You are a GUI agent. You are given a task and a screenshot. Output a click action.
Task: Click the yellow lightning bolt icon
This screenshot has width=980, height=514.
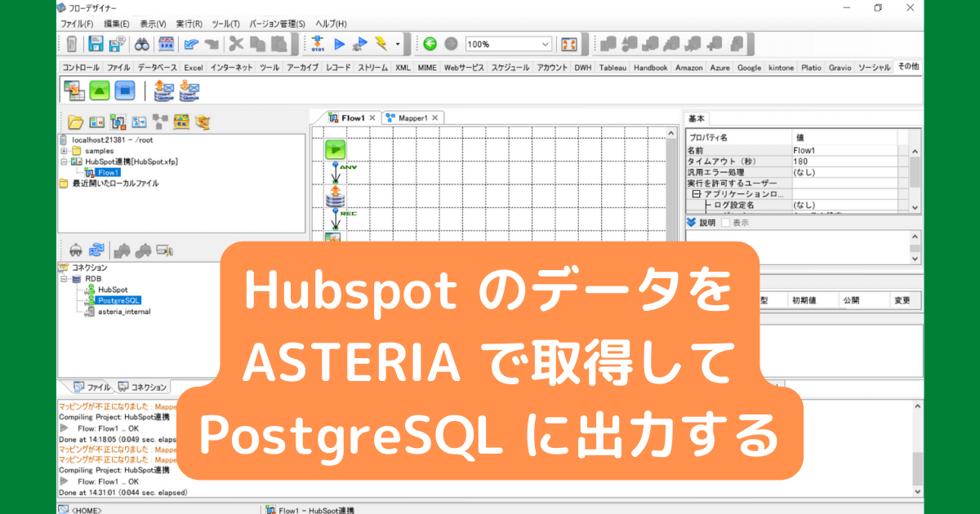(x=381, y=44)
